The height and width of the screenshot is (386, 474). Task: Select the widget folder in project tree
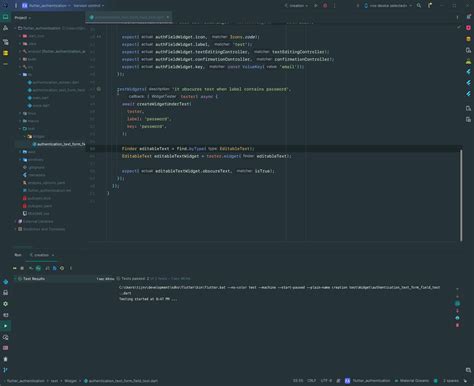coord(36,136)
